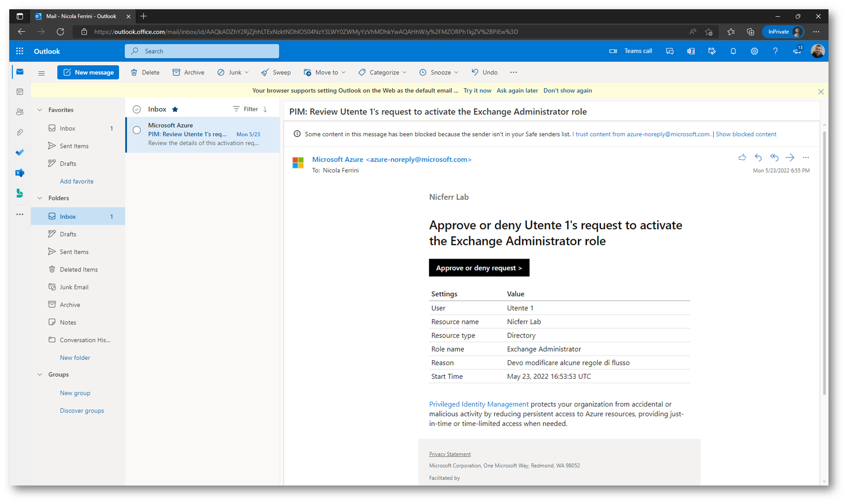
Task: Open the My Day calendar-check icon
Action: (x=712, y=51)
